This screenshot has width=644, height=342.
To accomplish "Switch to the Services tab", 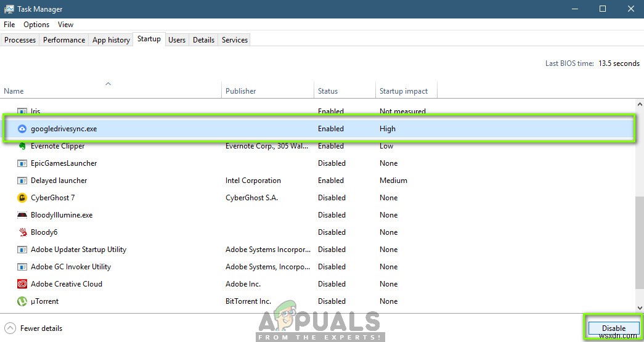I will tap(235, 40).
